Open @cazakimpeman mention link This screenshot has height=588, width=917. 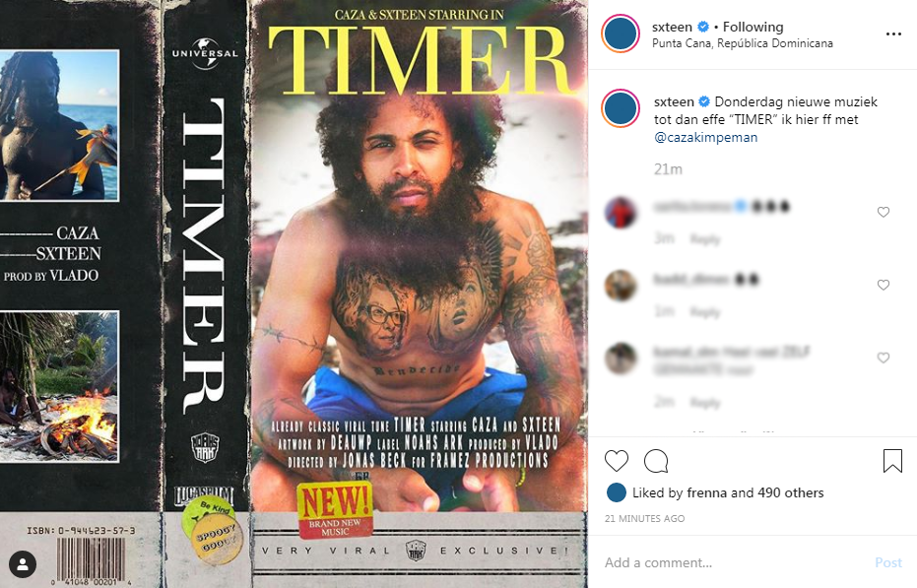coord(705,138)
